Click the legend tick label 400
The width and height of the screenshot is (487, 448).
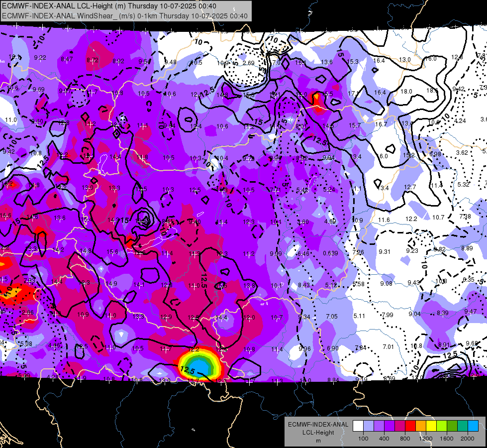(384, 439)
